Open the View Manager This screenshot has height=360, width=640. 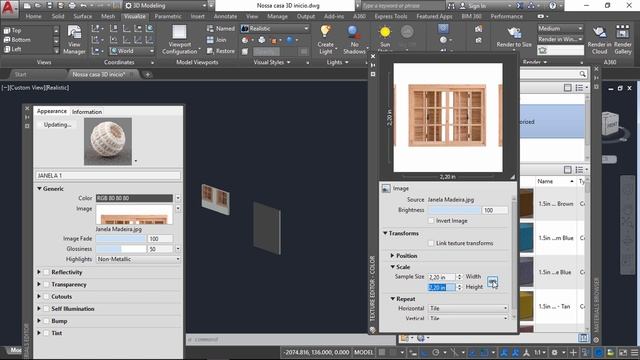coord(74,40)
